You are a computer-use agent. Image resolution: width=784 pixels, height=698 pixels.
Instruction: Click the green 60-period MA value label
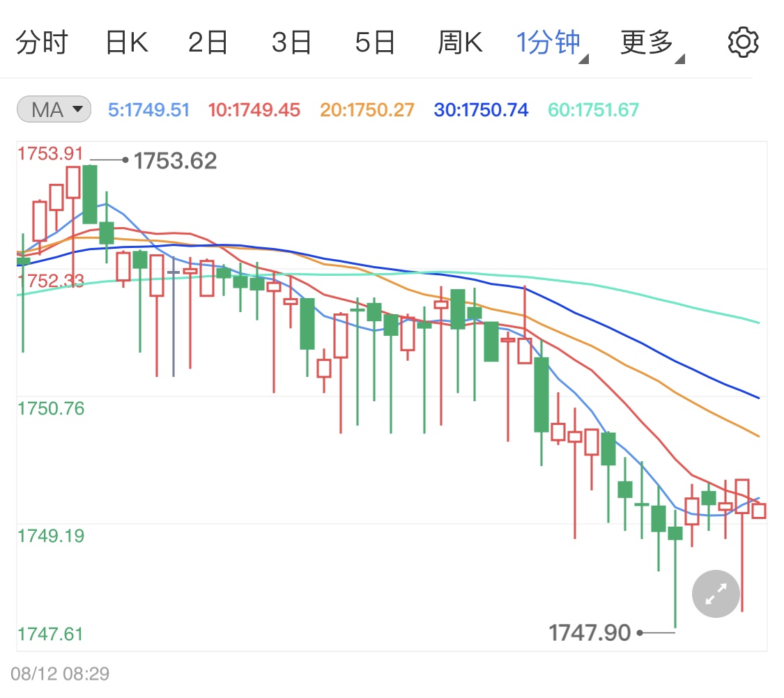click(x=592, y=109)
